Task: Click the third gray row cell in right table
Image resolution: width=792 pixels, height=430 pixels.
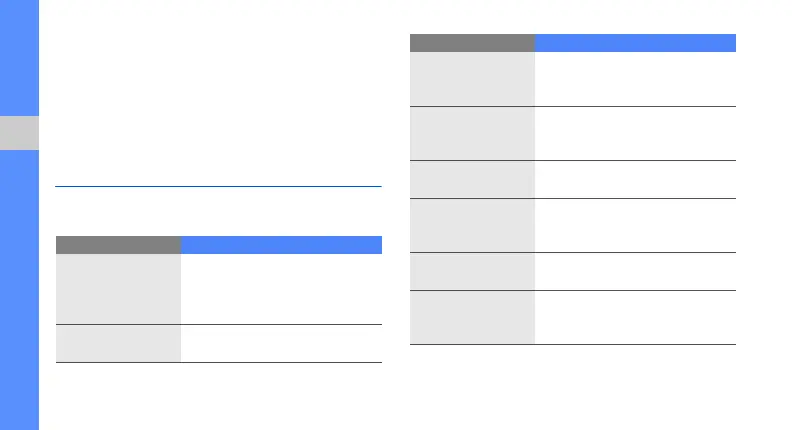Action: coord(472,179)
